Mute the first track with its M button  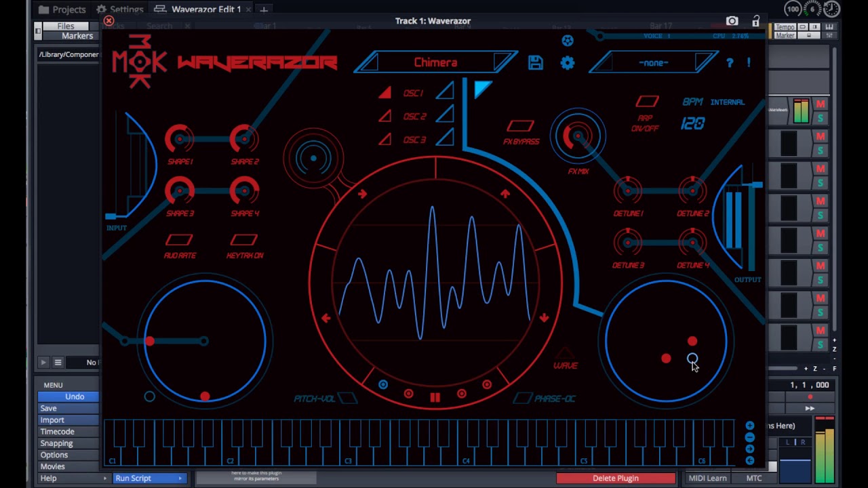[x=821, y=104]
